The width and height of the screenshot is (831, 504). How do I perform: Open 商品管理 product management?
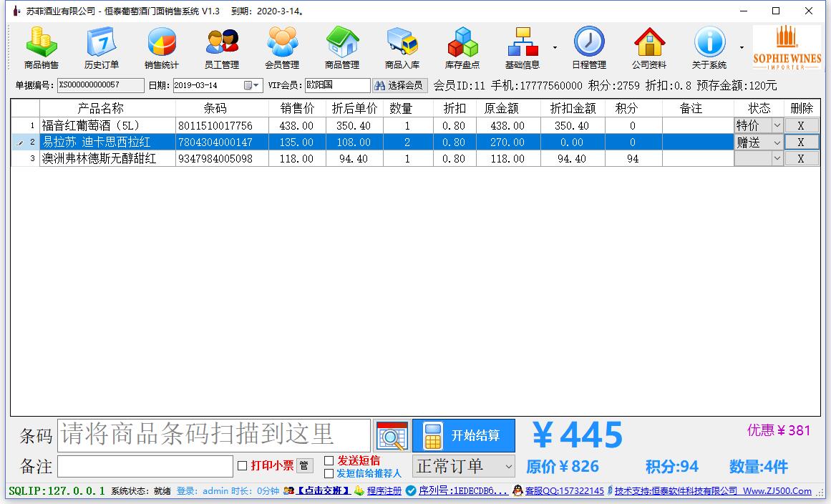(342, 48)
